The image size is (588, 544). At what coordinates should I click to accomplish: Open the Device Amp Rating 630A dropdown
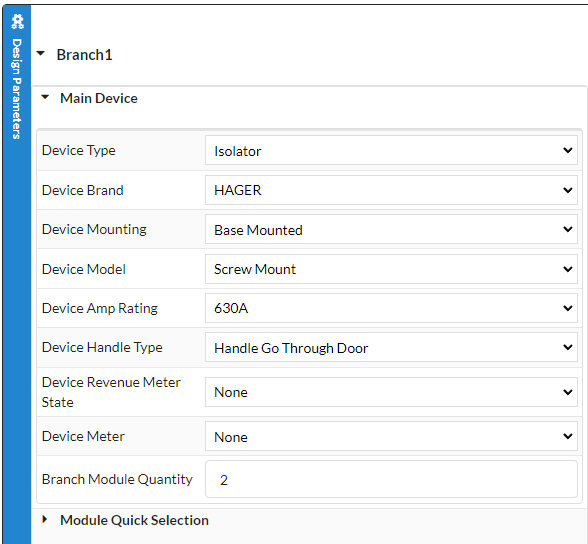pos(391,308)
